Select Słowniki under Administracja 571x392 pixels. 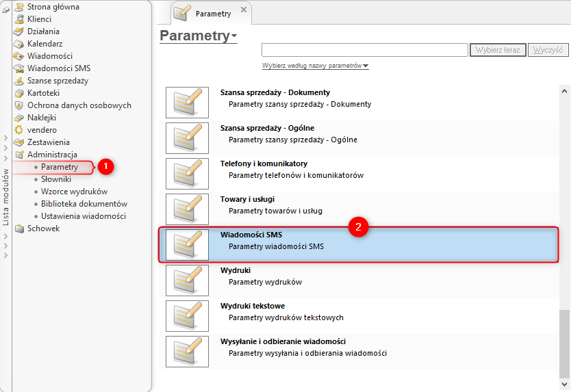click(x=55, y=179)
